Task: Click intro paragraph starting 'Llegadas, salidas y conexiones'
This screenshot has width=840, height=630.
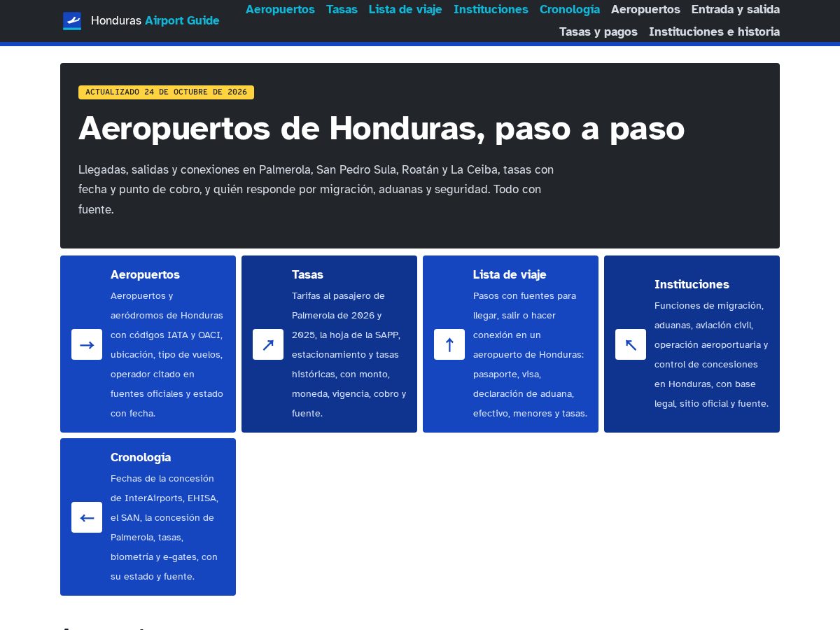Action: coord(316,189)
